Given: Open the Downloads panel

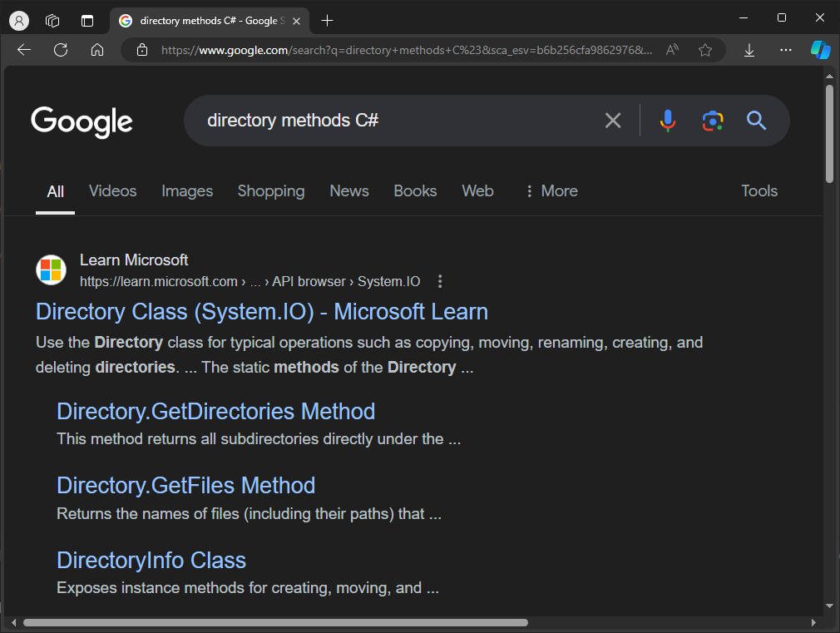Looking at the screenshot, I should click(x=749, y=51).
